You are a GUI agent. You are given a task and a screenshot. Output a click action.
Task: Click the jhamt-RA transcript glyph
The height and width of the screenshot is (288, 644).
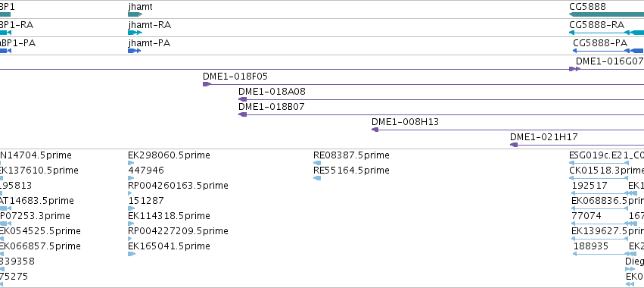point(134,33)
